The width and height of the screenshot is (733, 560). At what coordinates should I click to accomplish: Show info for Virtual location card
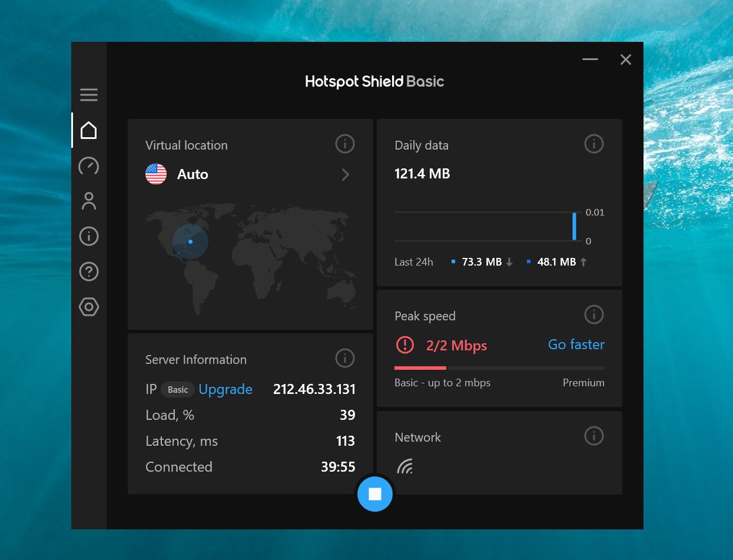(x=345, y=144)
